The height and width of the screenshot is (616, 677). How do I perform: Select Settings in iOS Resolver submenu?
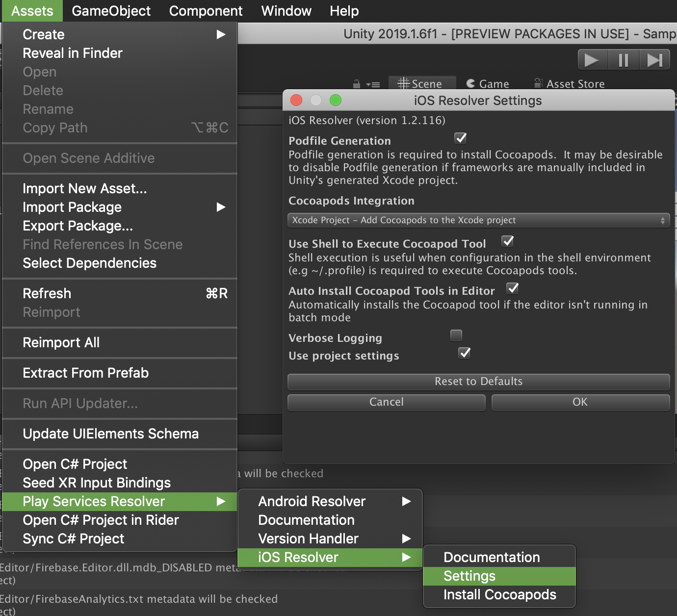click(499, 576)
